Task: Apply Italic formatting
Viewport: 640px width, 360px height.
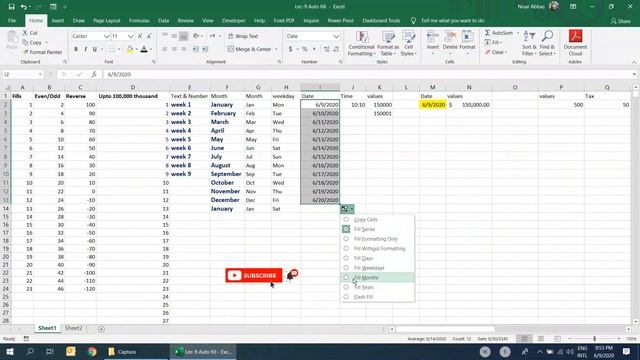Action: point(85,49)
